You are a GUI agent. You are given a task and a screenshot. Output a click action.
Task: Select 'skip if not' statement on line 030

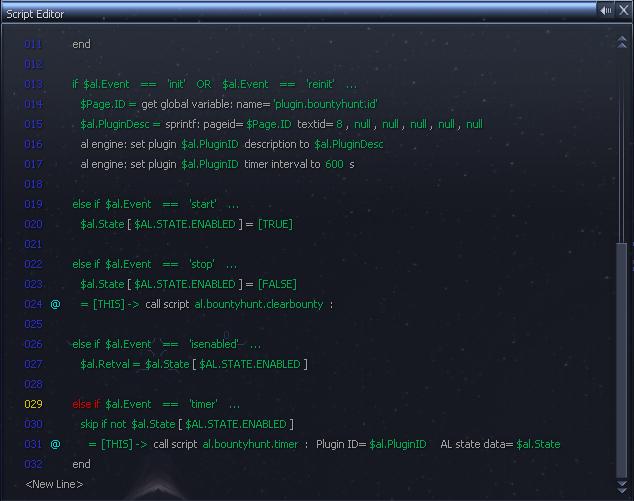104,424
